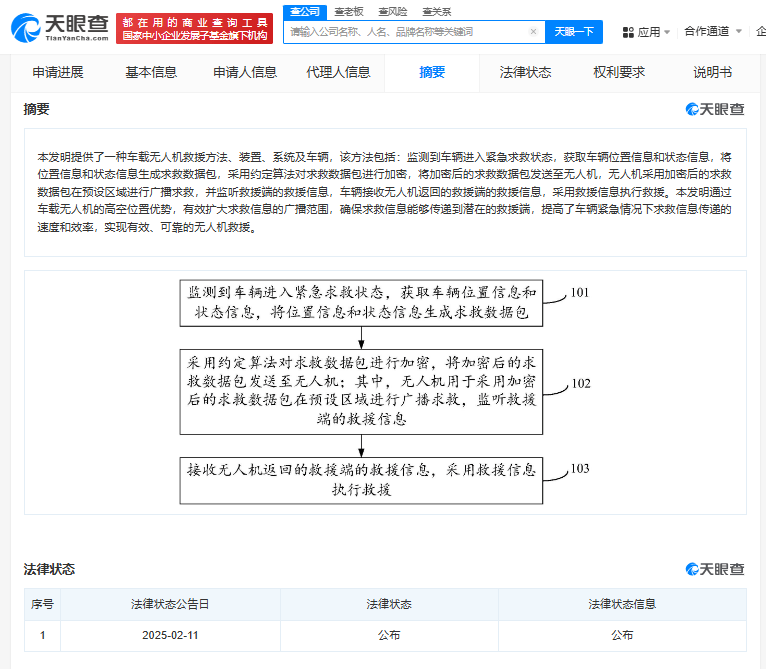Viewport: 766px width, 669px height.
Task: Open the 摘要 tab
Action: click(432, 72)
